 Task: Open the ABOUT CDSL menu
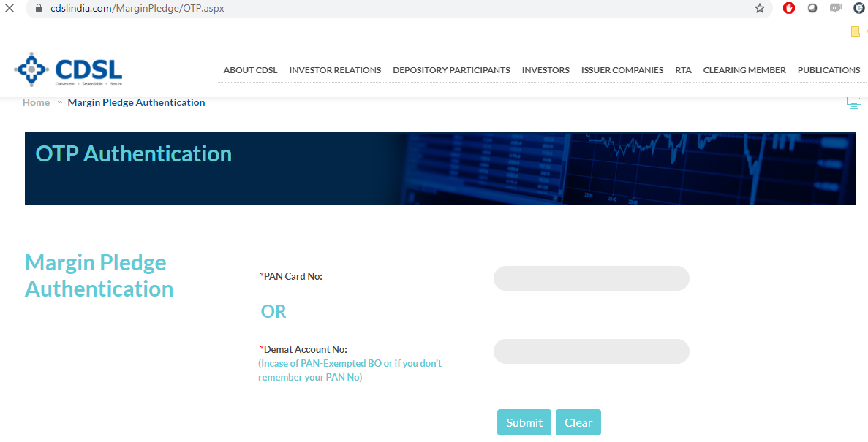click(250, 70)
